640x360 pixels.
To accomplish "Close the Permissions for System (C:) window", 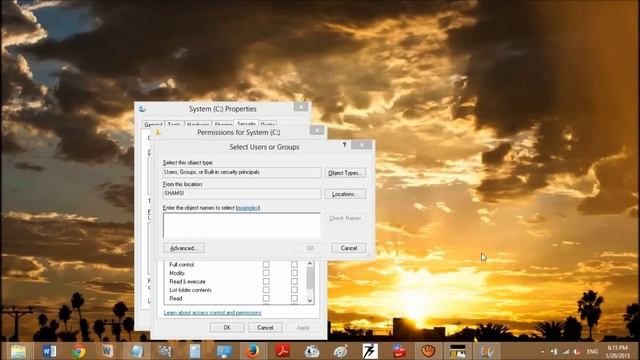I will [317, 130].
